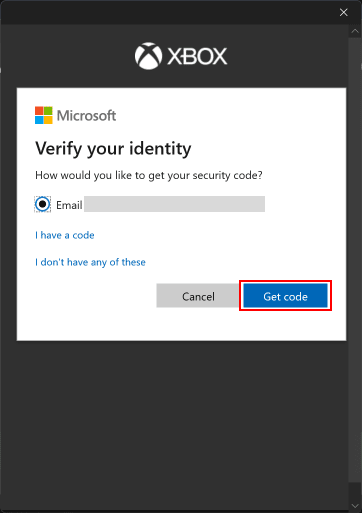Click the Cancel button
The image size is (362, 513).
click(198, 296)
